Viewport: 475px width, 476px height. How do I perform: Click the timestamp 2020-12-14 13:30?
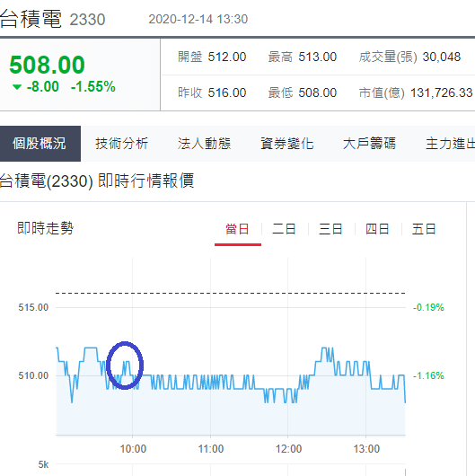click(x=198, y=19)
